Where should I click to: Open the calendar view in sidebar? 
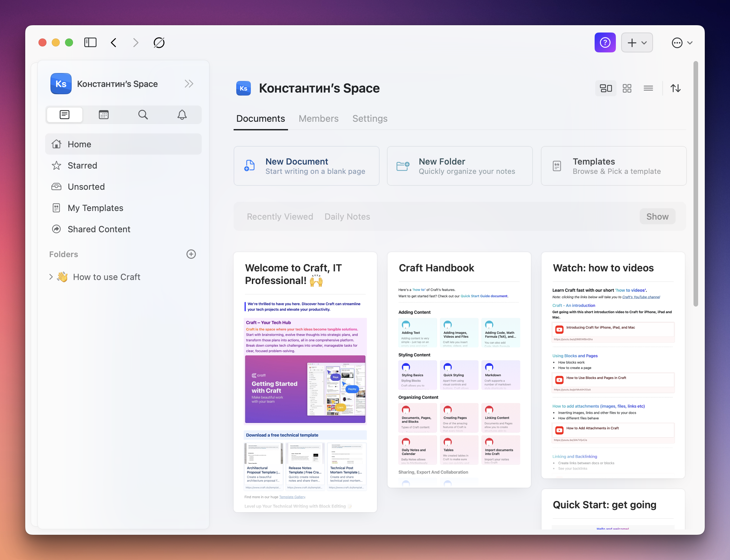pyautogui.click(x=104, y=115)
